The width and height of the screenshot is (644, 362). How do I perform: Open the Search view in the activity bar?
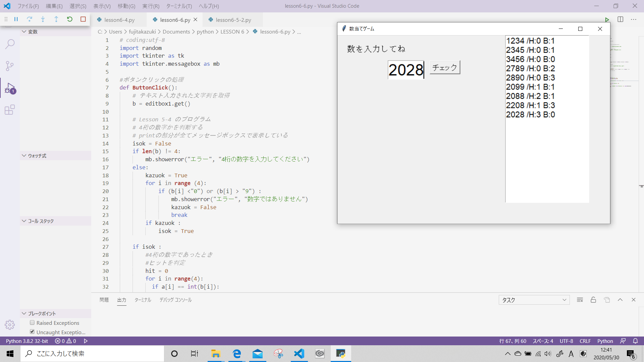coord(10,44)
